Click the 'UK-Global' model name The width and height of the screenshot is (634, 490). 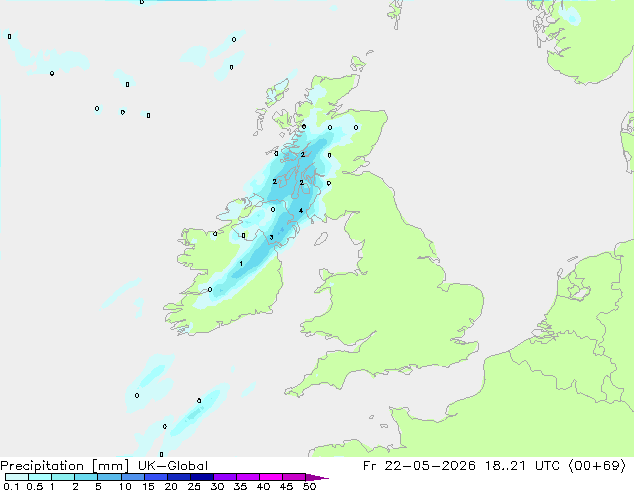[173, 466]
